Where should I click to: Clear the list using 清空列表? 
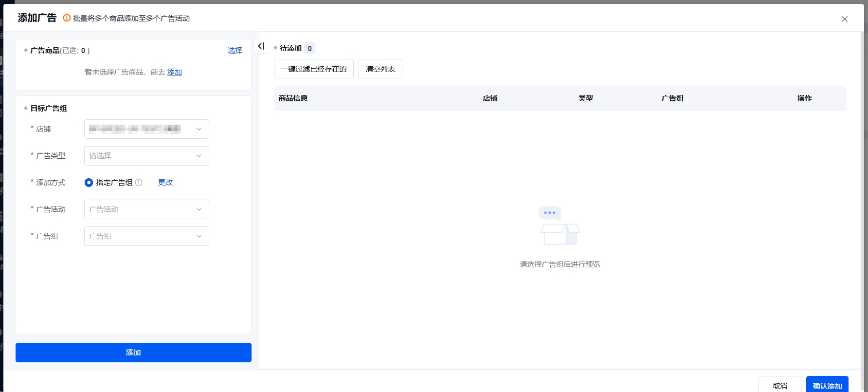pos(380,69)
